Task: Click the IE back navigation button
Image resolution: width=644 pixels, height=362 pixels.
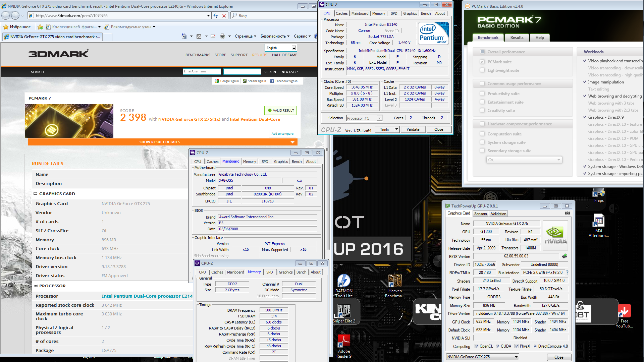Action: 6,15
